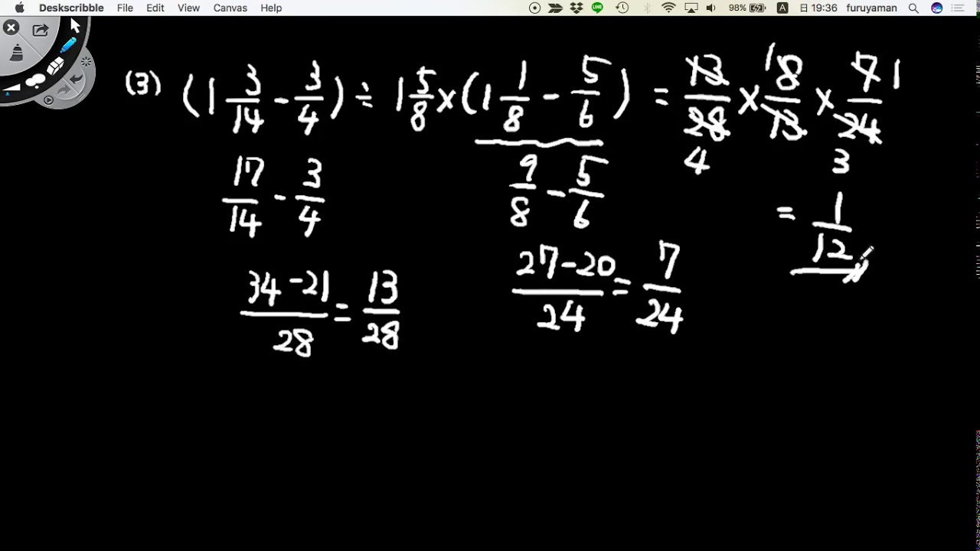This screenshot has height=551, width=980.
Task: Click the Dropbox menu bar icon
Action: tap(577, 8)
